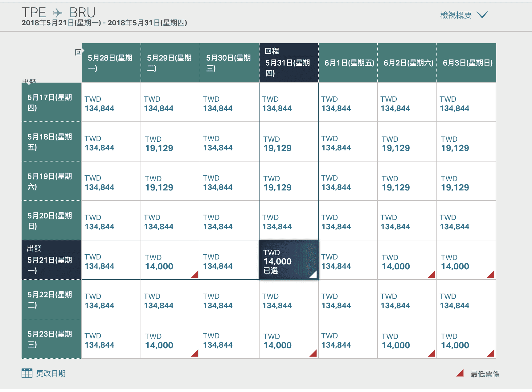Viewport: 532px width, 392px height.
Task: Select departure row 5月17日(星期四)
Action: 51,102
